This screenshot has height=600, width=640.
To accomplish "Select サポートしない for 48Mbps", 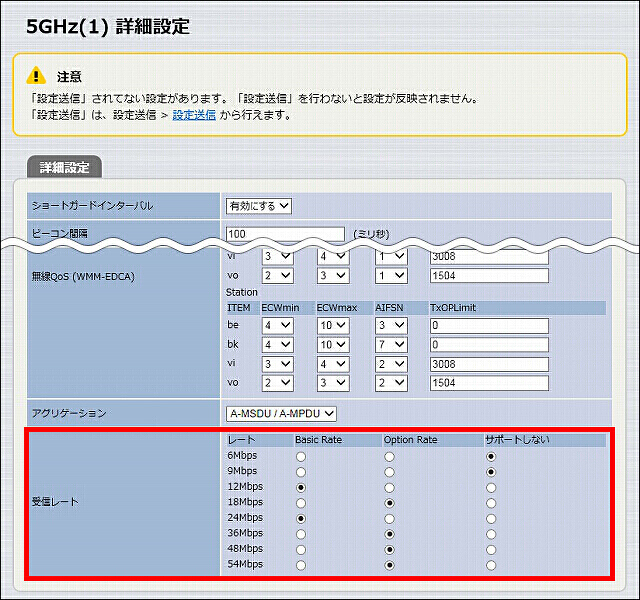I will tap(491, 550).
